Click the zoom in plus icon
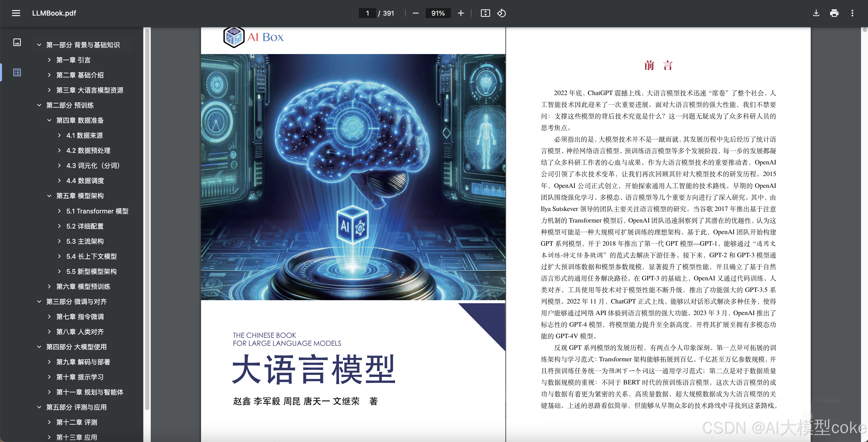 [x=461, y=13]
